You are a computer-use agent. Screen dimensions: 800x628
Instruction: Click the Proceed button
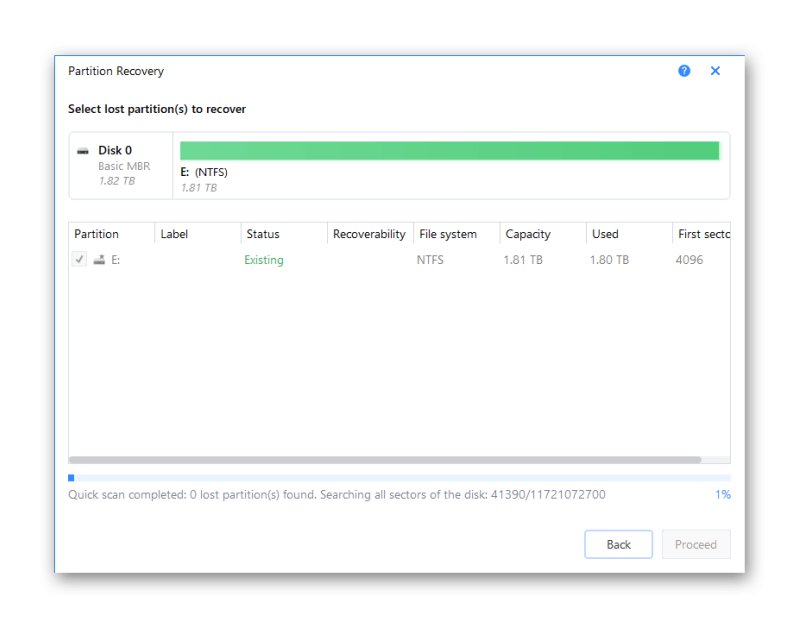point(695,544)
